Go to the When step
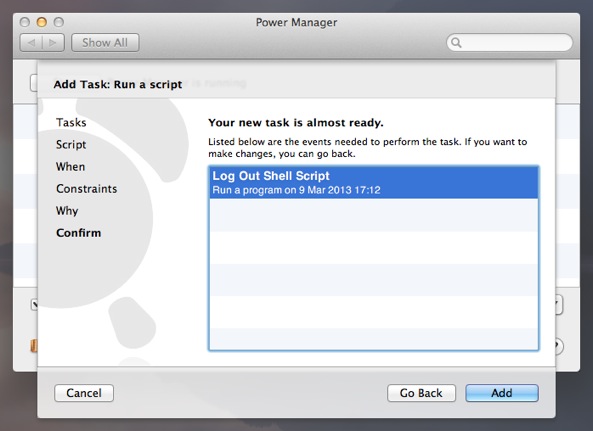The image size is (593, 431). click(x=70, y=167)
